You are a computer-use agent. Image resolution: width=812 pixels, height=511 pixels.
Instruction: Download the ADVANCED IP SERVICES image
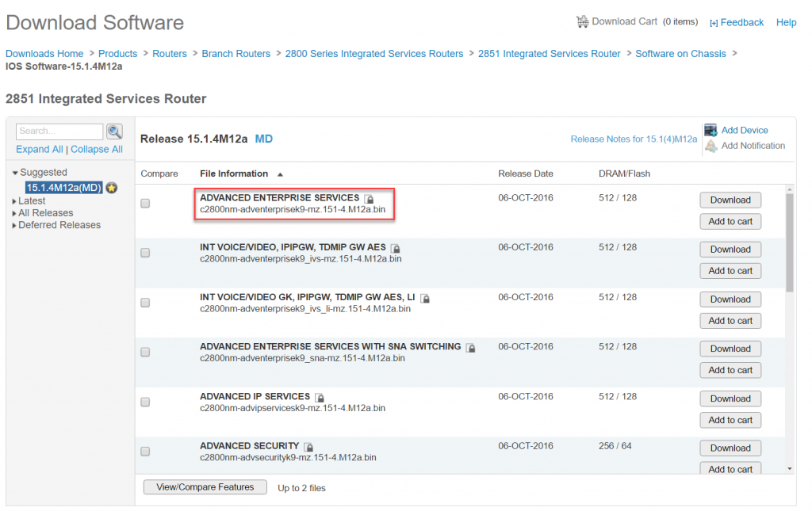(x=730, y=399)
